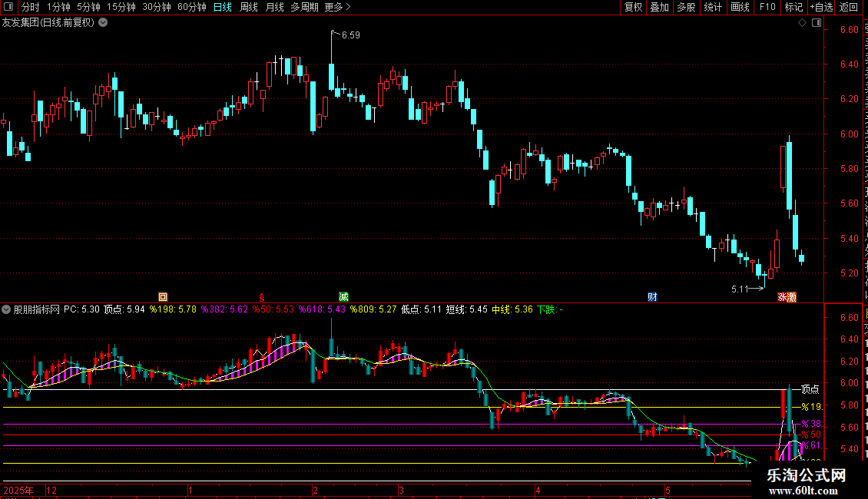The image size is (868, 499).
Task: Click the 低点: 5.11 indicator value
Action: tap(421, 310)
